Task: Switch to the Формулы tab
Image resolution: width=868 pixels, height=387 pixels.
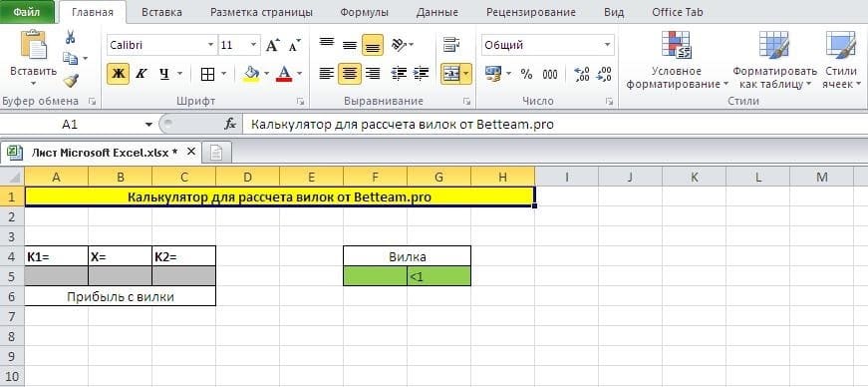Action: 364,12
